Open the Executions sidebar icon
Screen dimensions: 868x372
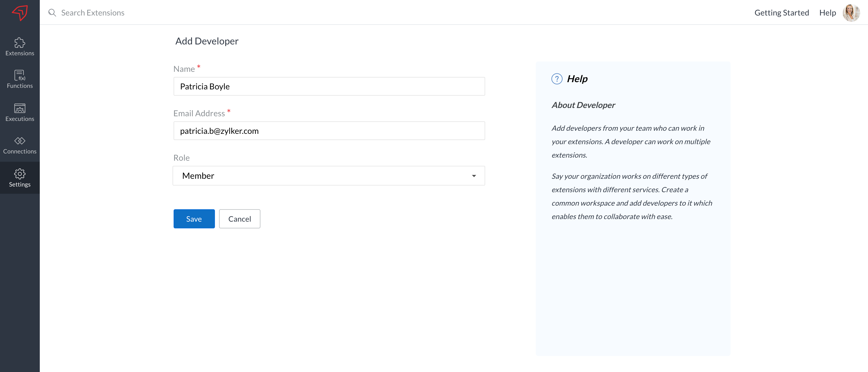click(20, 108)
